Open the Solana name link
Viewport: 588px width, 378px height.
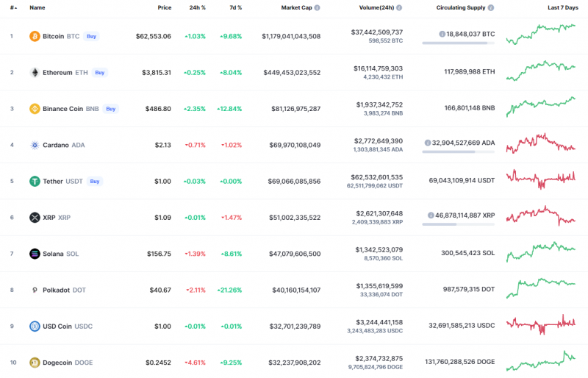(53, 254)
